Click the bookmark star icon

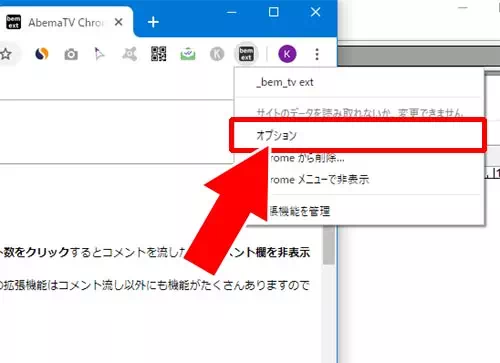tap(5, 54)
